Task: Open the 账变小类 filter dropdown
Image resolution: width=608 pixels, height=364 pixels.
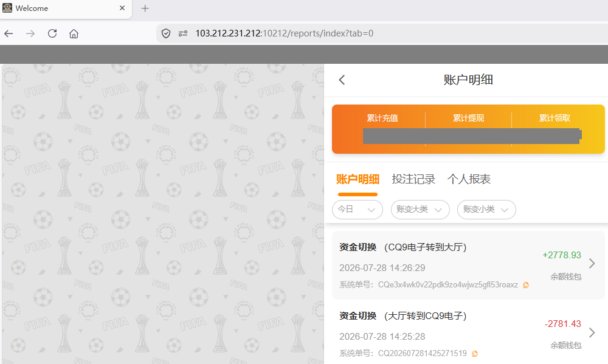Action: point(486,210)
